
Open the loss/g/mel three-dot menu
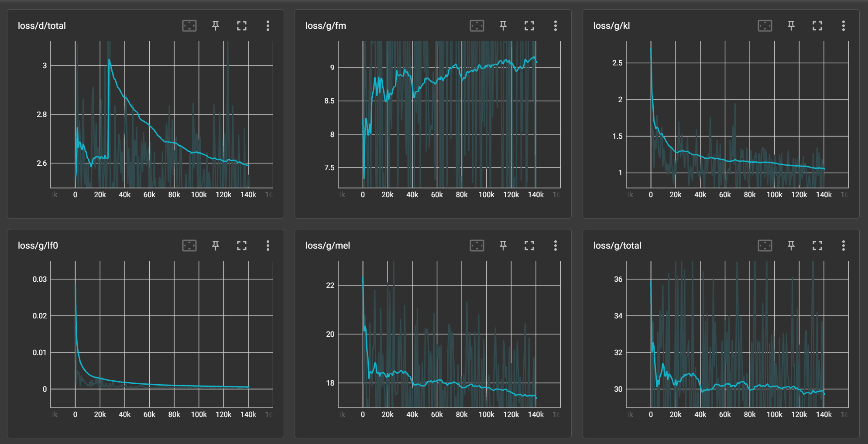(x=556, y=246)
